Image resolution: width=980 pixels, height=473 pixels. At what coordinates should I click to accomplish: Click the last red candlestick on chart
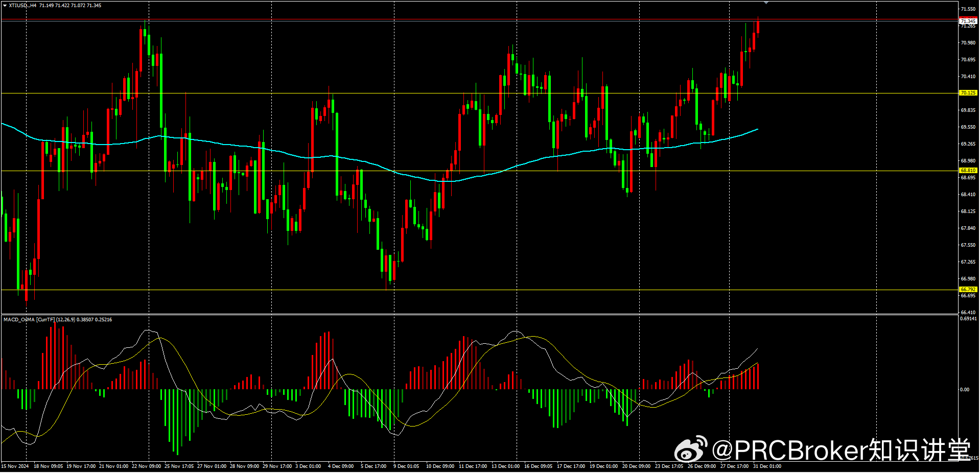758,27
